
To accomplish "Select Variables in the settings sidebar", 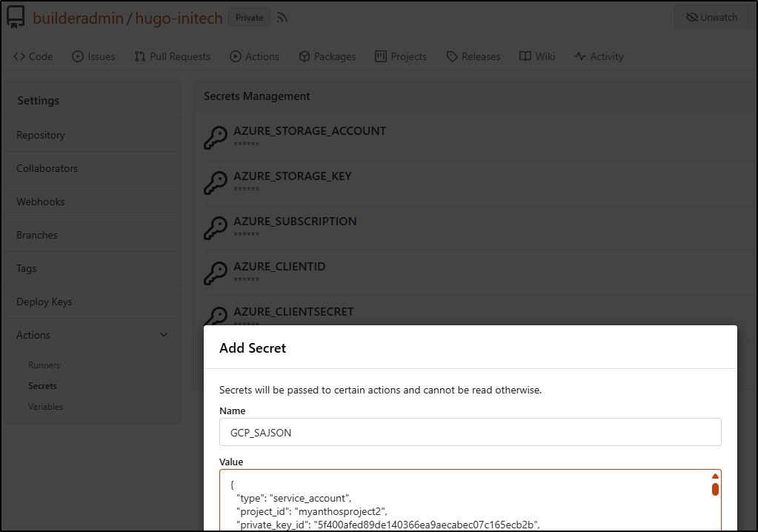I will (x=45, y=407).
